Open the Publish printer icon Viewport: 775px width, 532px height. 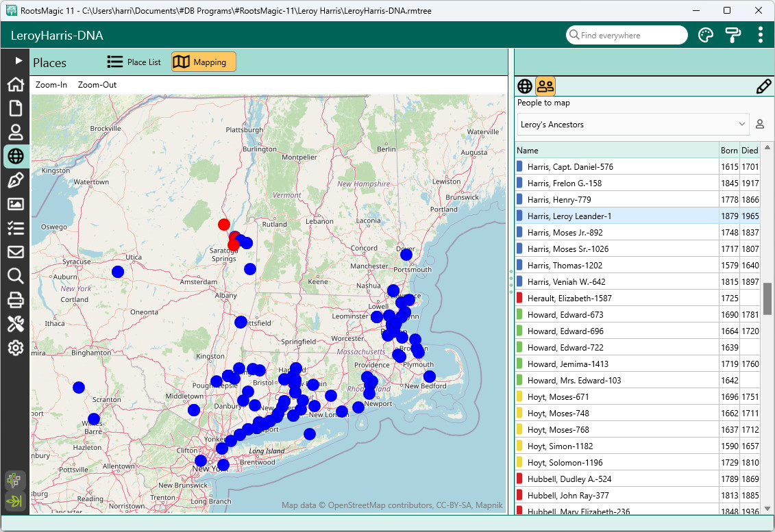15,300
